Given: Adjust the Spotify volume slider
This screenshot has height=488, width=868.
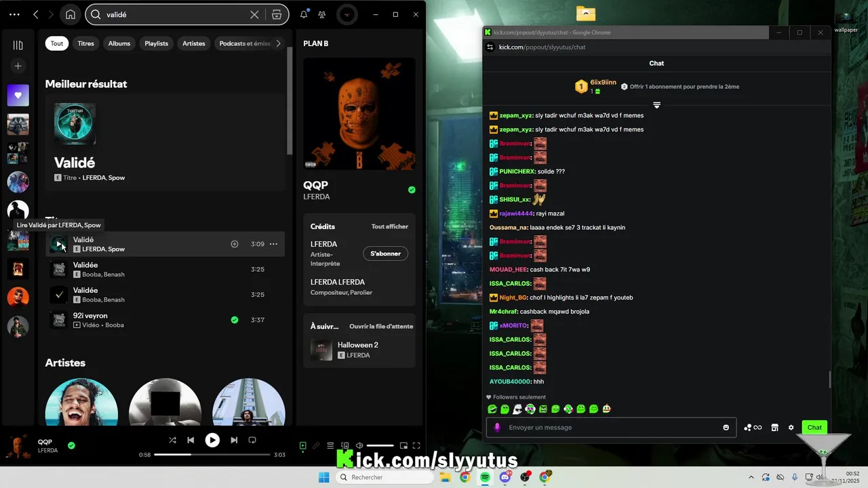Looking at the screenshot, I should point(380,445).
